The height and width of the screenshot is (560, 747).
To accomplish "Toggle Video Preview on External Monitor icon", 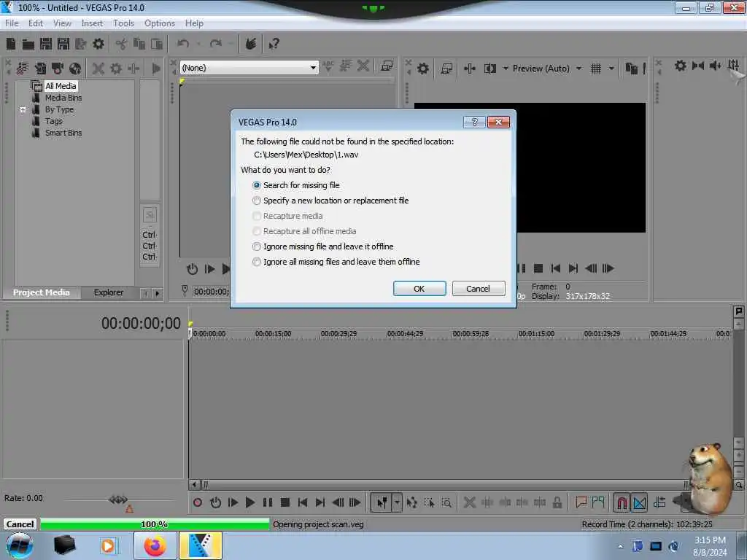I will [x=446, y=69].
